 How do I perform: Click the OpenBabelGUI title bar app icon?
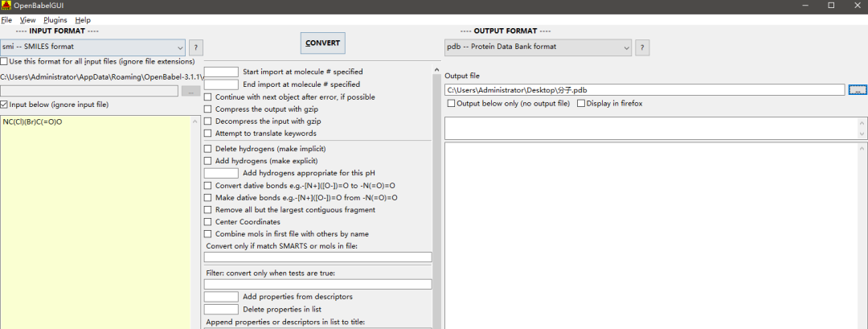6,6
